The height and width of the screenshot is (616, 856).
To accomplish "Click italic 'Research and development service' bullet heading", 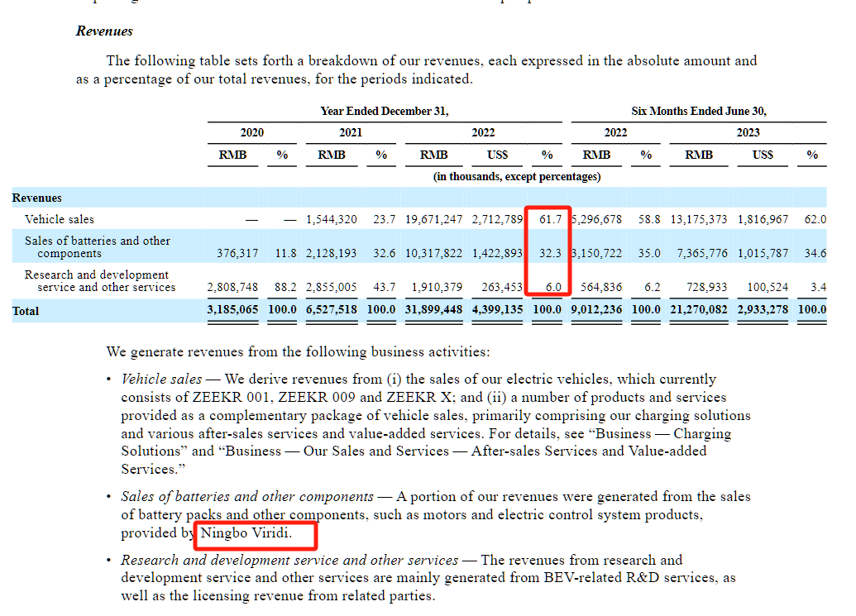I will pyautogui.click(x=290, y=561).
